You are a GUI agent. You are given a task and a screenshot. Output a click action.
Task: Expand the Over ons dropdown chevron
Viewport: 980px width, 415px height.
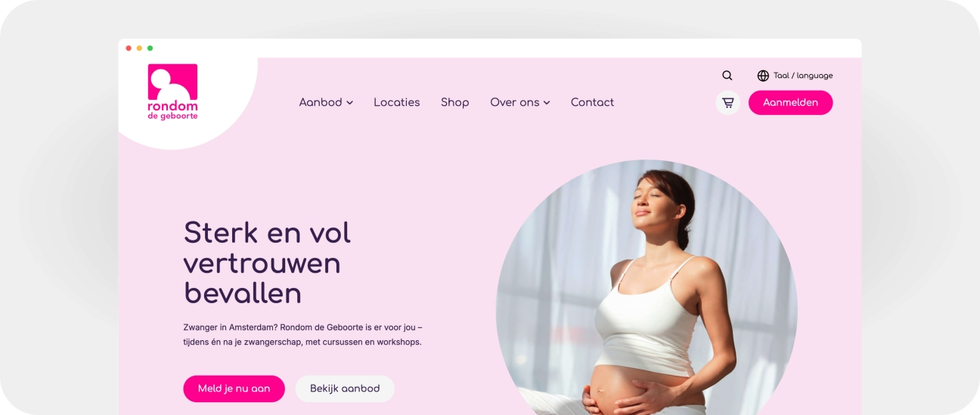point(546,103)
